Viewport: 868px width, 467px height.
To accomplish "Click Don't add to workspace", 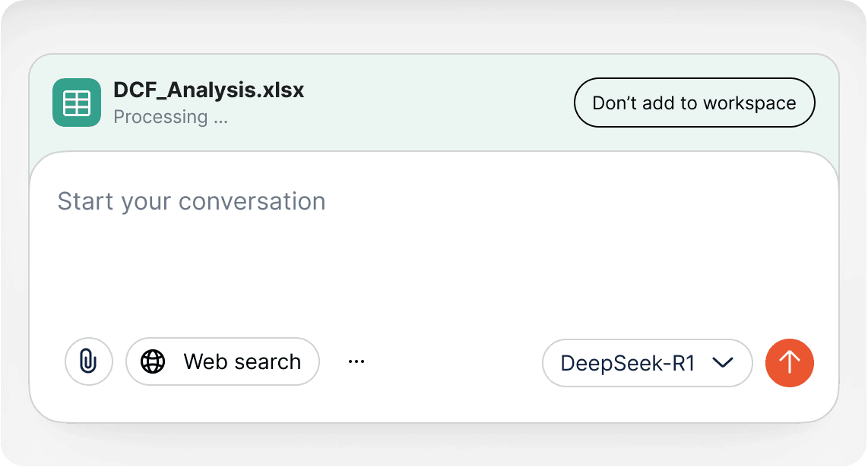I will point(694,103).
